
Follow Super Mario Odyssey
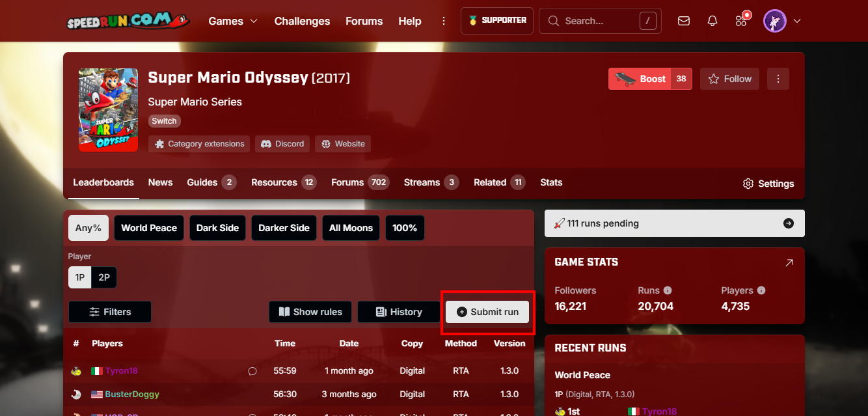729,79
